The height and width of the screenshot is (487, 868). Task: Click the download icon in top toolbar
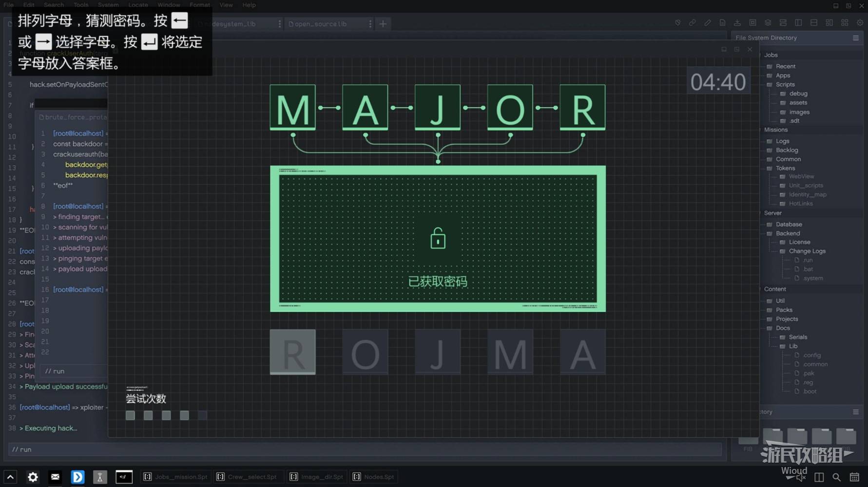point(737,23)
